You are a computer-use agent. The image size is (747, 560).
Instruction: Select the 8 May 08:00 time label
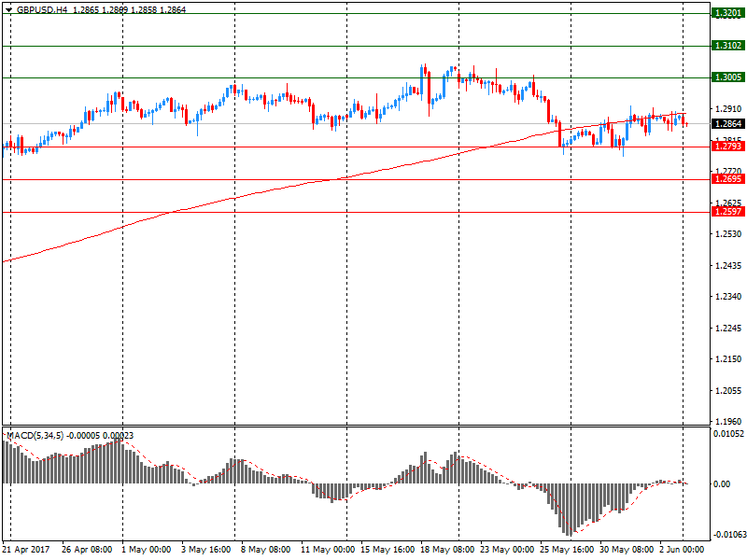[x=265, y=550]
